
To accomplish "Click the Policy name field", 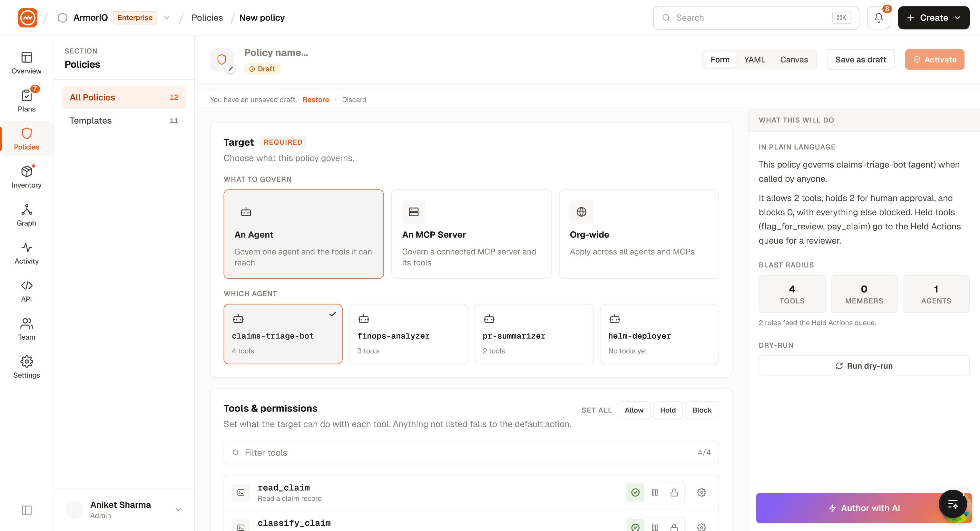I will point(276,53).
